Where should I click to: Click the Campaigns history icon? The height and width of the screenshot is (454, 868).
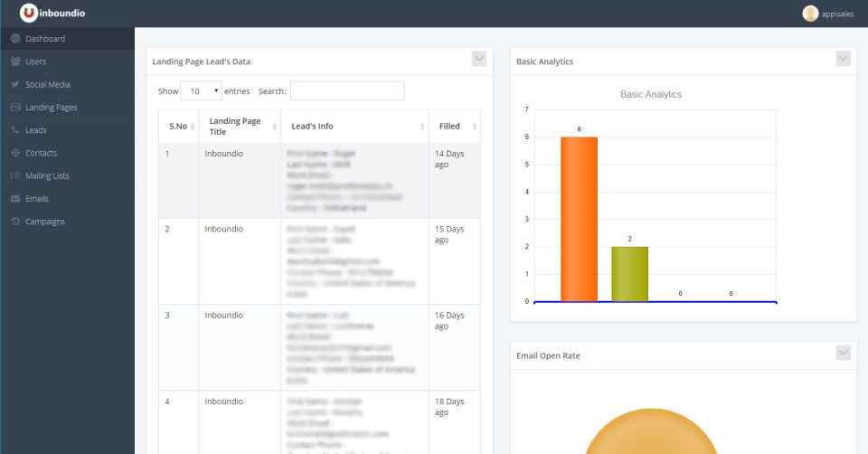click(x=15, y=221)
